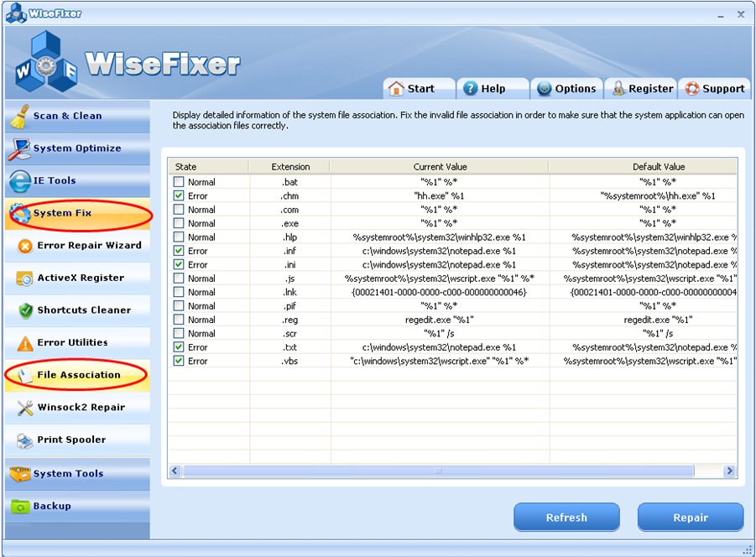Click the Winsock2 Repair wrench icon
Image resolution: width=756 pixels, height=557 pixels.
[25, 408]
